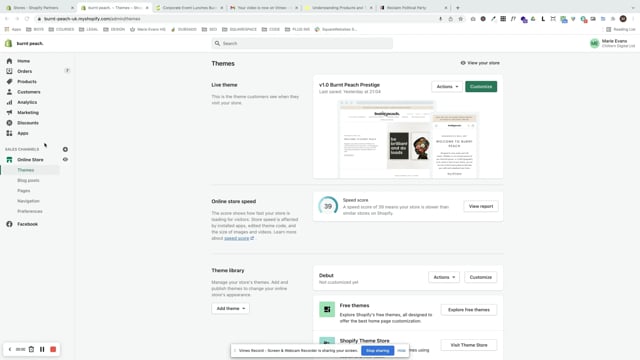Open the speed score help link

239,238
